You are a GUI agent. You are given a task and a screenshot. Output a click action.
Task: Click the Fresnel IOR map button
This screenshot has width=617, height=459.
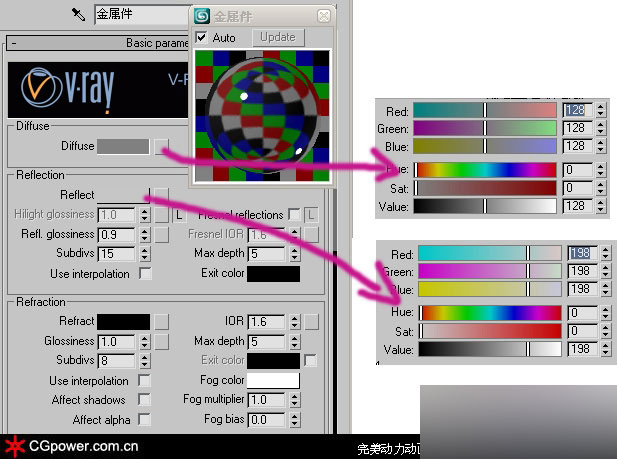(311, 235)
